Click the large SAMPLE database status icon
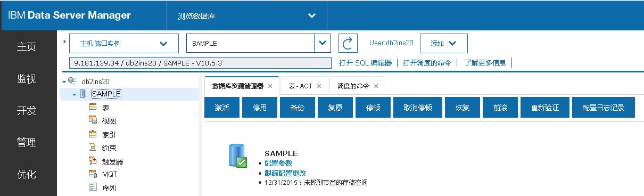 tap(238, 156)
